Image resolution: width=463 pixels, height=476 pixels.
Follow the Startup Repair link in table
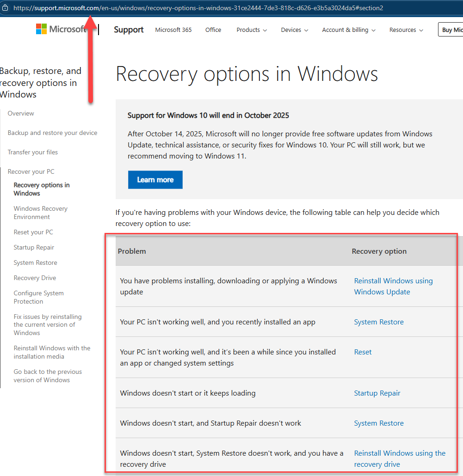(x=377, y=393)
